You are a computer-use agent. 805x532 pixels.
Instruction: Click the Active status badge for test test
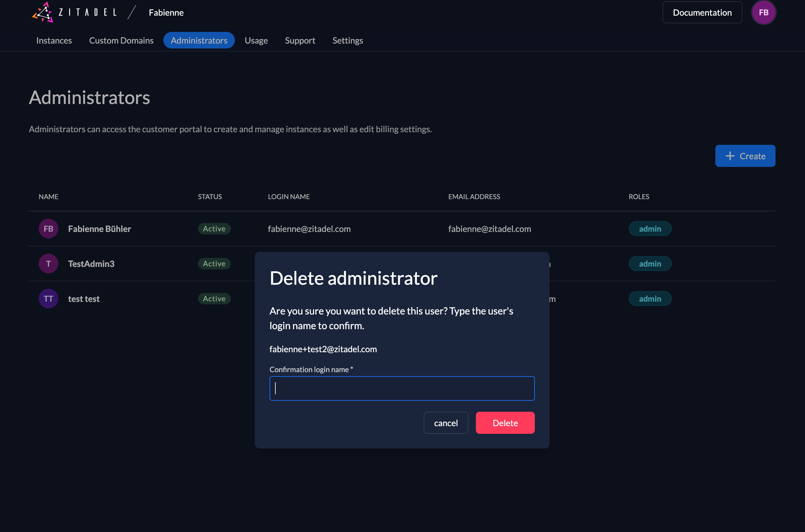click(x=214, y=299)
